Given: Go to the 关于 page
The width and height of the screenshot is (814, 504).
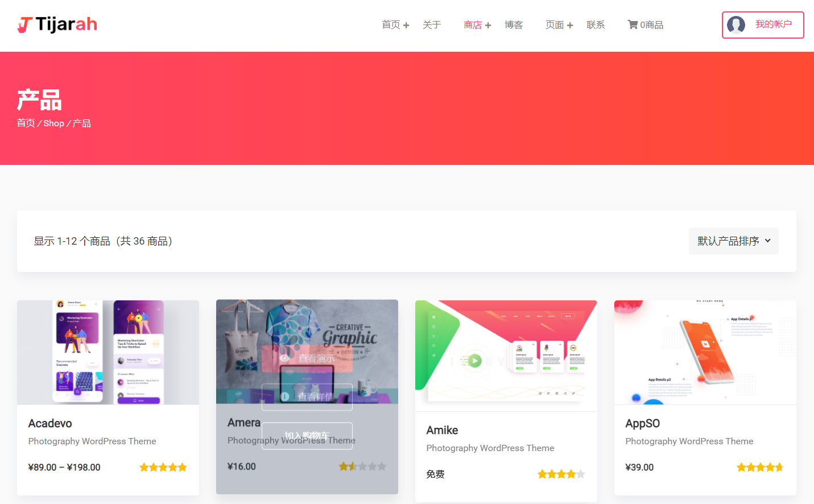Looking at the screenshot, I should [x=432, y=25].
